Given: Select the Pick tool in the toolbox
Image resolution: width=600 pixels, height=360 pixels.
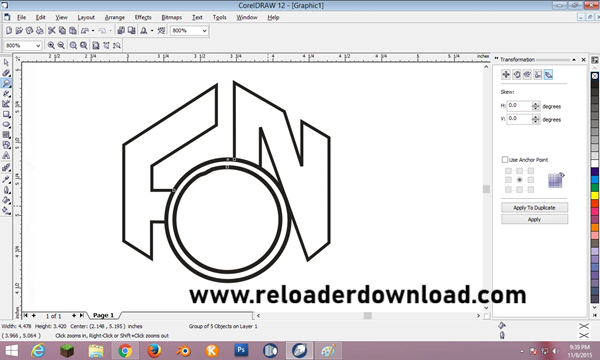Looking at the screenshot, I should pos(6,62).
